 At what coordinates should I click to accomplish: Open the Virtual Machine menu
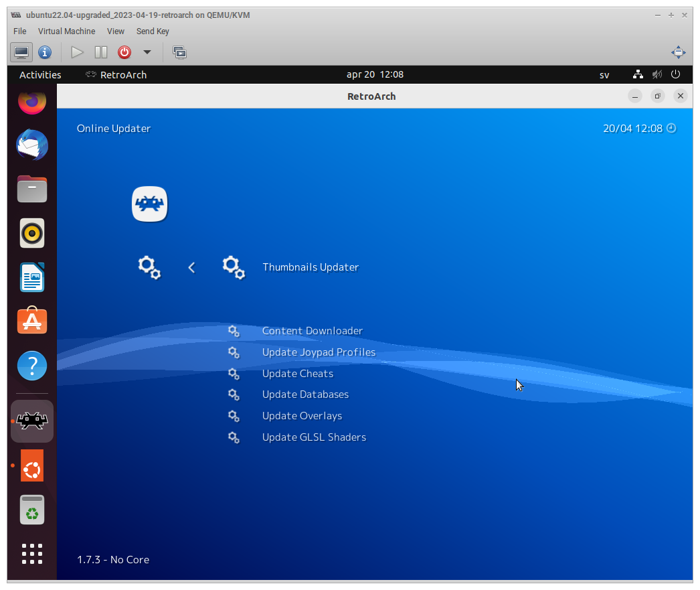point(66,31)
